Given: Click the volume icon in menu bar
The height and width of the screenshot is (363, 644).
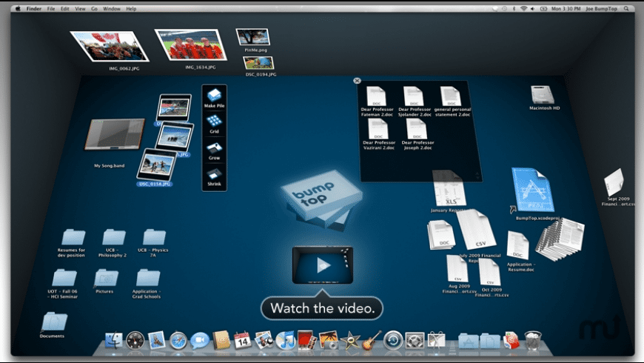Looking at the screenshot, I should (x=533, y=8).
